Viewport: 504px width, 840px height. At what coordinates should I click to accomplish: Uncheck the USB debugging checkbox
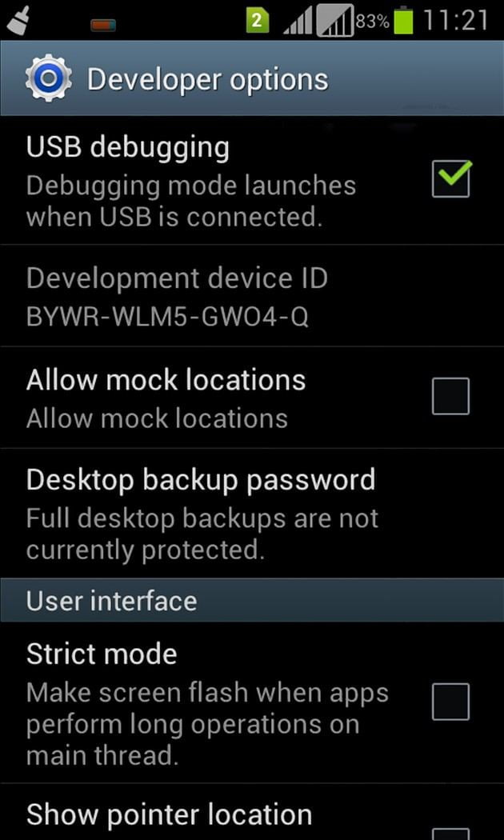pyautogui.click(x=451, y=179)
